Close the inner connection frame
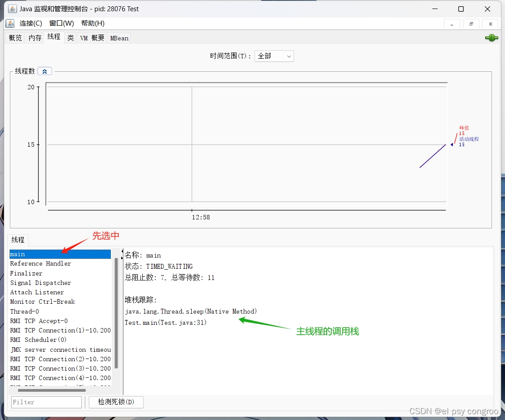505x420 pixels. [491, 24]
